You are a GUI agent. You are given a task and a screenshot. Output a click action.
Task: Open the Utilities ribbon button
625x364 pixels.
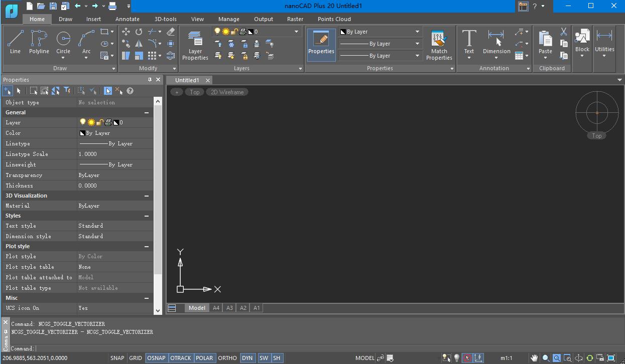point(604,43)
